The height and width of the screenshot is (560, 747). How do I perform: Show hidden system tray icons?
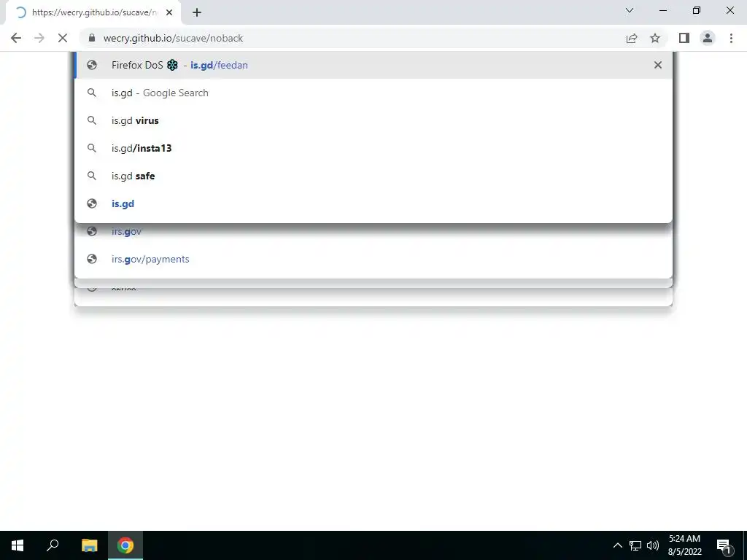pos(617,545)
